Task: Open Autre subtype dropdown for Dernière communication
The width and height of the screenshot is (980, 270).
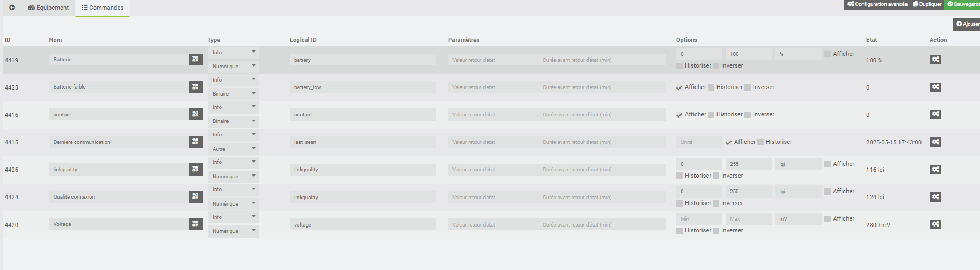Action: [233, 149]
